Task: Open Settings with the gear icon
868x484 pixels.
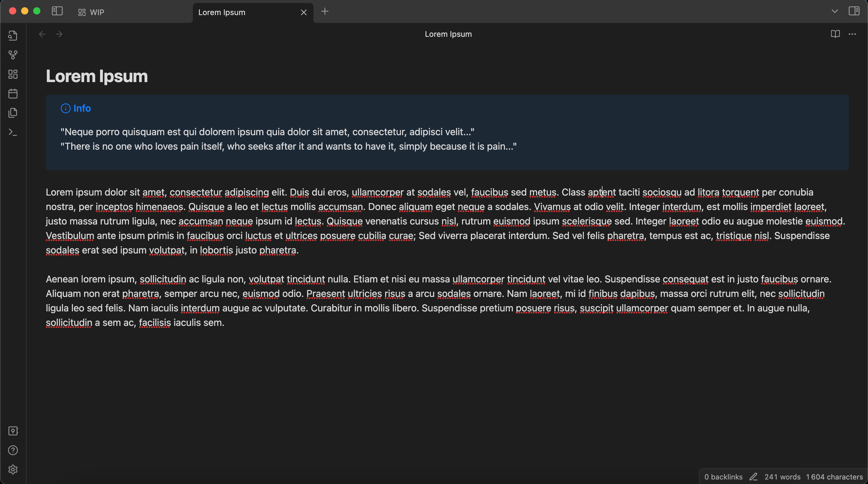Action: [x=13, y=470]
